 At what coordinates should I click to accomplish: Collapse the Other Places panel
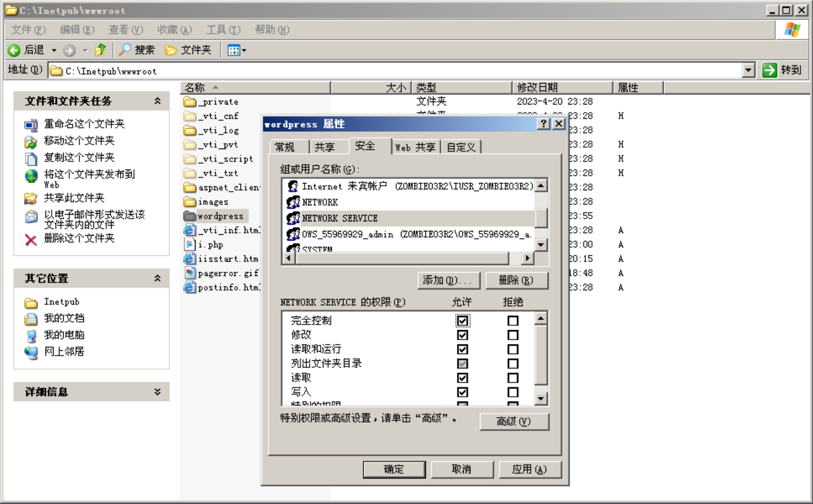157,278
